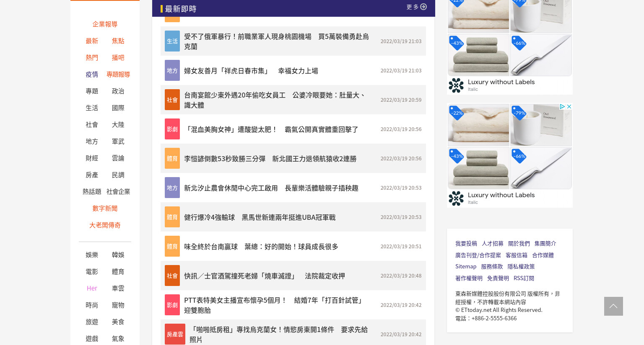The height and width of the screenshot is (345, 644).
Task: Open article PTT表特美女主播宣布懷孕5個月
Action: 274,305
